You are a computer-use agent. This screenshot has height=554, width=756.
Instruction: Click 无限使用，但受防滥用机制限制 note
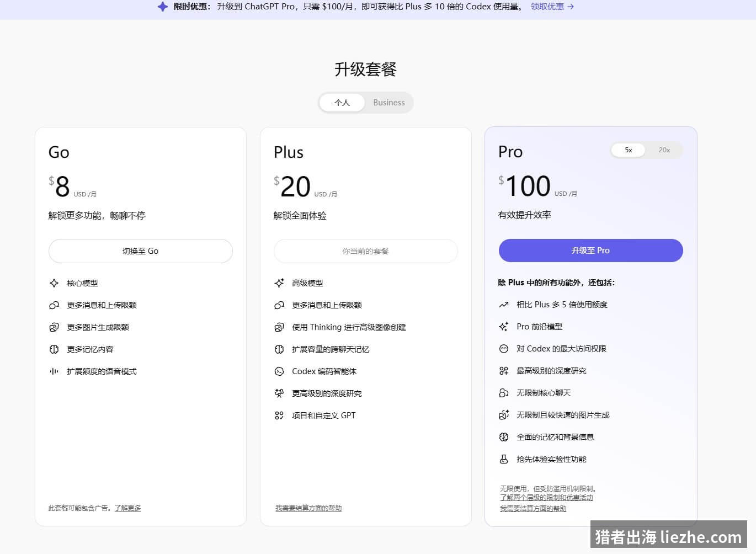(x=550, y=488)
